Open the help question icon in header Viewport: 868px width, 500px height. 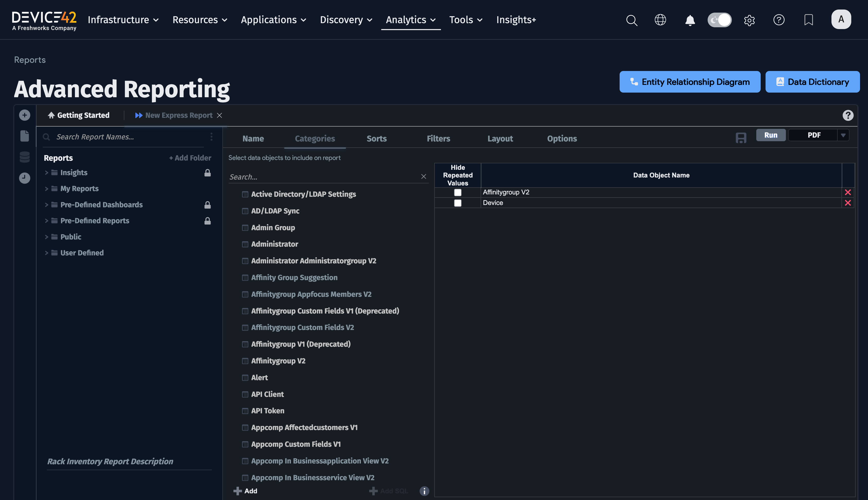[779, 20]
